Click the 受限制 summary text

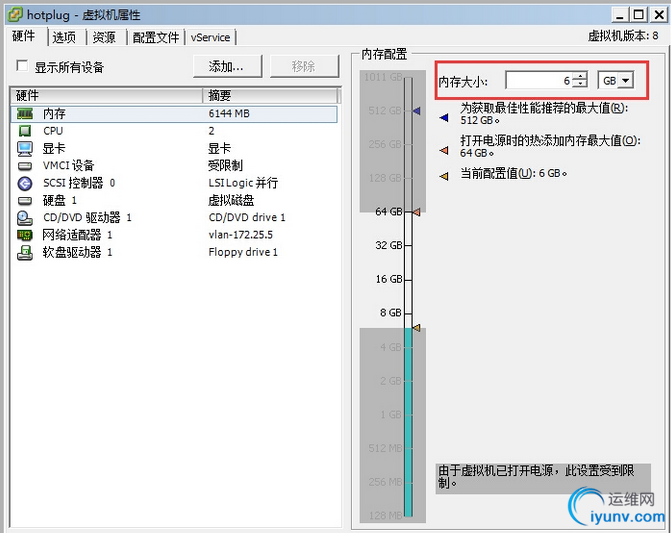click(x=225, y=166)
